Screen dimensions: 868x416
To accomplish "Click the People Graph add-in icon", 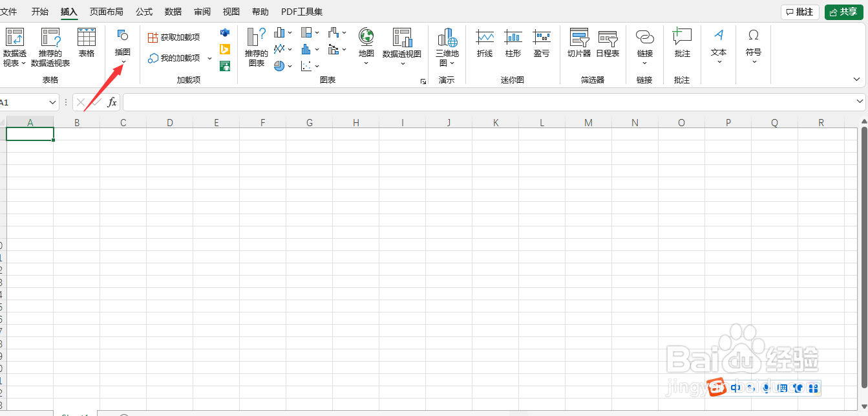I will coord(225,66).
